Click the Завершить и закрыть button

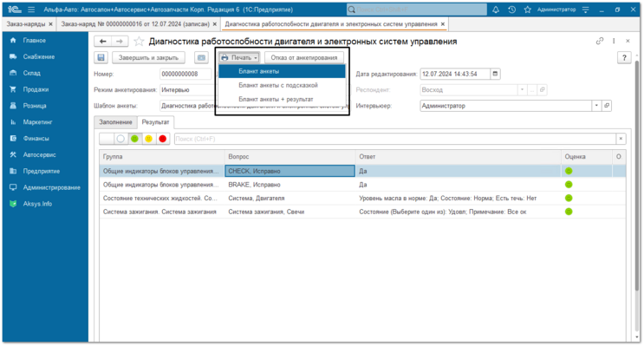click(x=149, y=57)
